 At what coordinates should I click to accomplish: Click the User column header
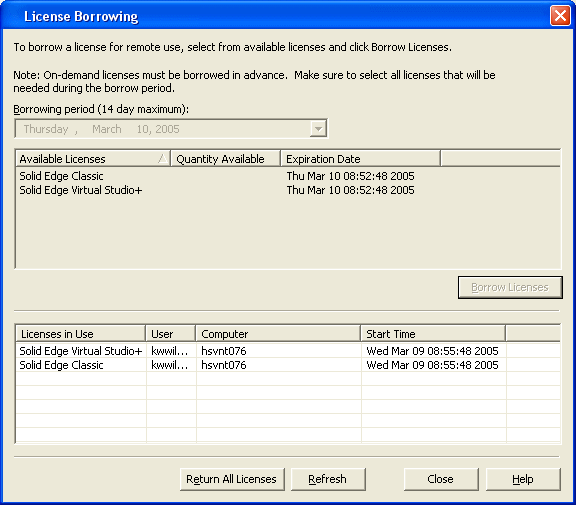pyautogui.click(x=171, y=333)
